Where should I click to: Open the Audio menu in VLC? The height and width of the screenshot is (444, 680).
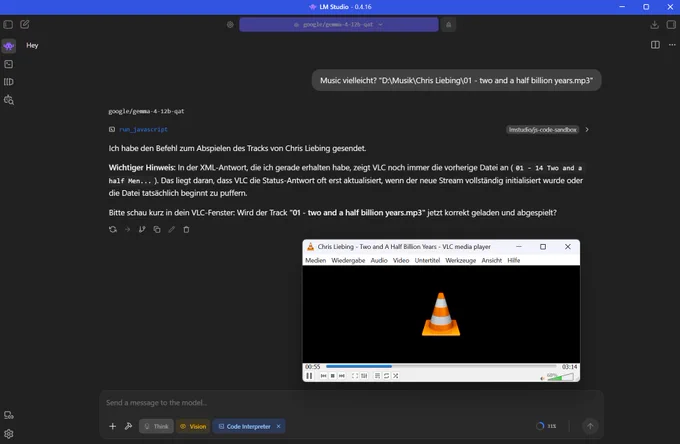point(379,260)
